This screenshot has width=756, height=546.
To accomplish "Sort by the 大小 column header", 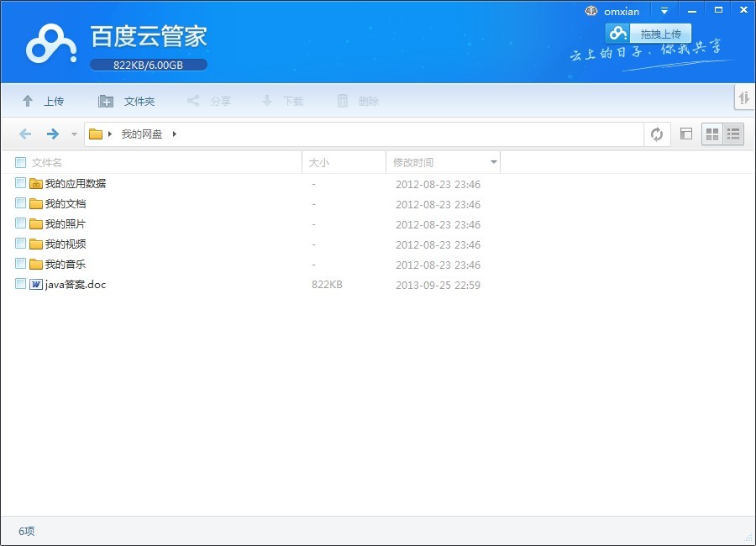I will [x=318, y=163].
